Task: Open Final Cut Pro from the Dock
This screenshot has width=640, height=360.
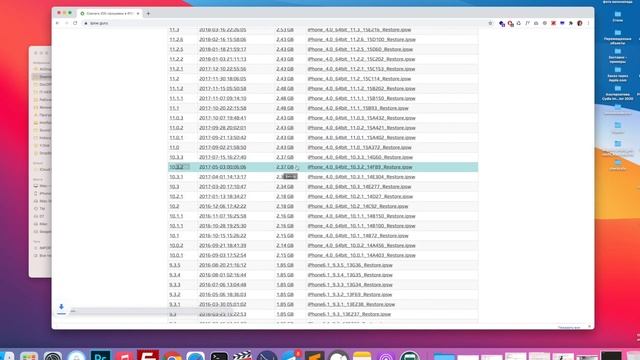Action: 243,356
